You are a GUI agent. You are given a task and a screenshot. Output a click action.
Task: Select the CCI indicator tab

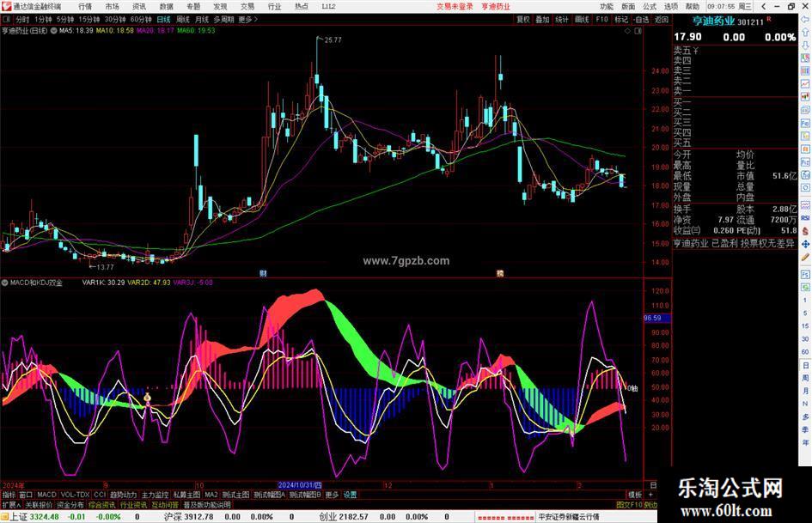click(100, 495)
